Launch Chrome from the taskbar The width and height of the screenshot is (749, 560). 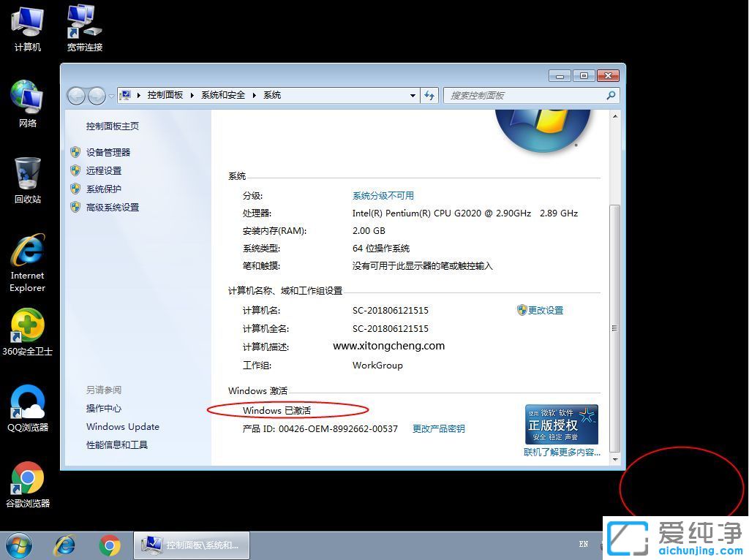(111, 545)
